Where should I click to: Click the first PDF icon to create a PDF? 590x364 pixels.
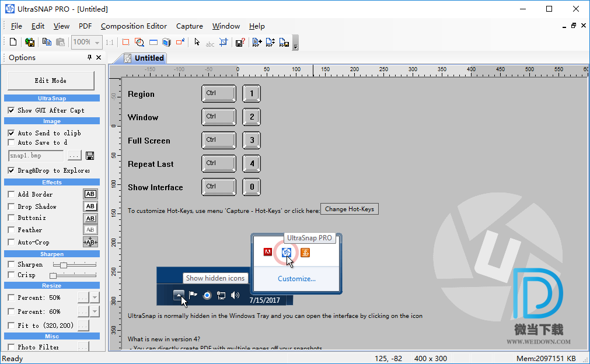pos(256,42)
